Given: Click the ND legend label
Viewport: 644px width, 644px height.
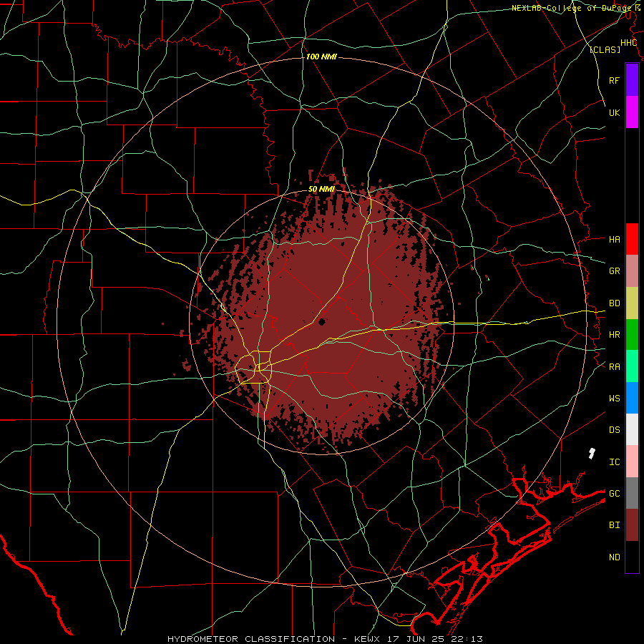Looking at the screenshot, I should pyautogui.click(x=614, y=557).
